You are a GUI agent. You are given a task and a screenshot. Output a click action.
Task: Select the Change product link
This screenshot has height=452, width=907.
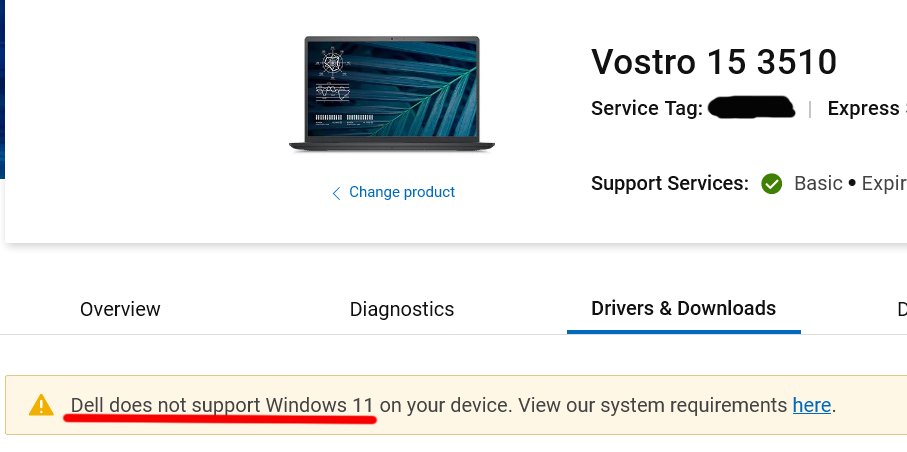coord(401,192)
